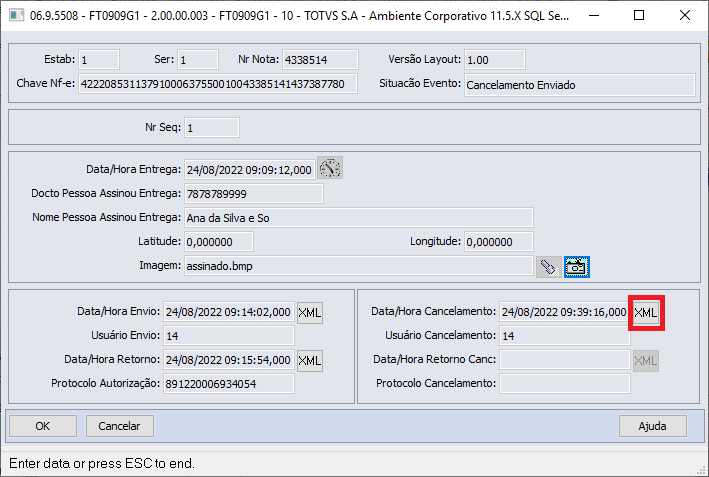This screenshot has height=477, width=709.
Task: Click the Imagem field with assinado.bmp
Action: coord(359,266)
